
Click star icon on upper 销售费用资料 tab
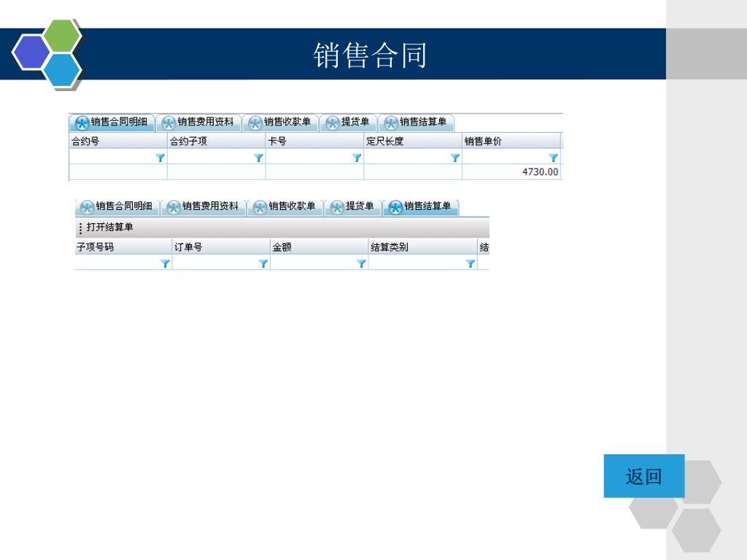[169, 123]
